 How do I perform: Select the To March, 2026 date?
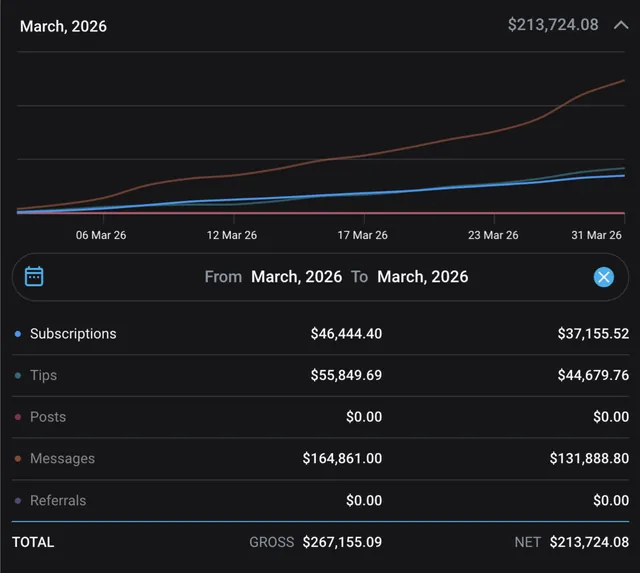[x=422, y=277]
